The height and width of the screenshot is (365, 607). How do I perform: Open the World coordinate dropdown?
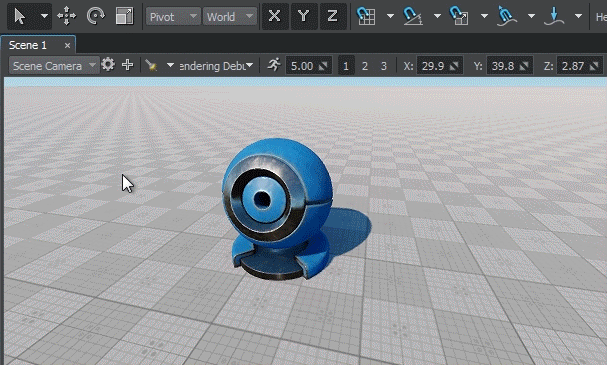point(230,17)
